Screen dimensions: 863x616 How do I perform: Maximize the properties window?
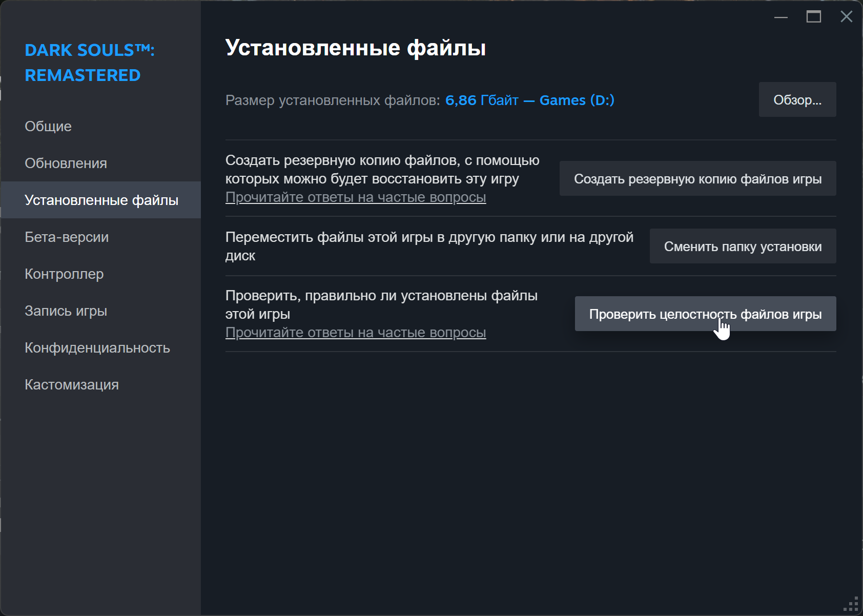point(814,17)
